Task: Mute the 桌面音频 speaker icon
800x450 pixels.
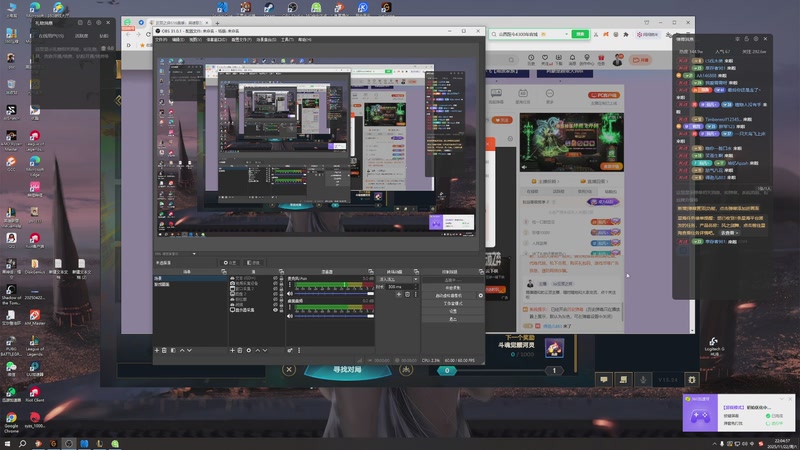Action: point(290,316)
